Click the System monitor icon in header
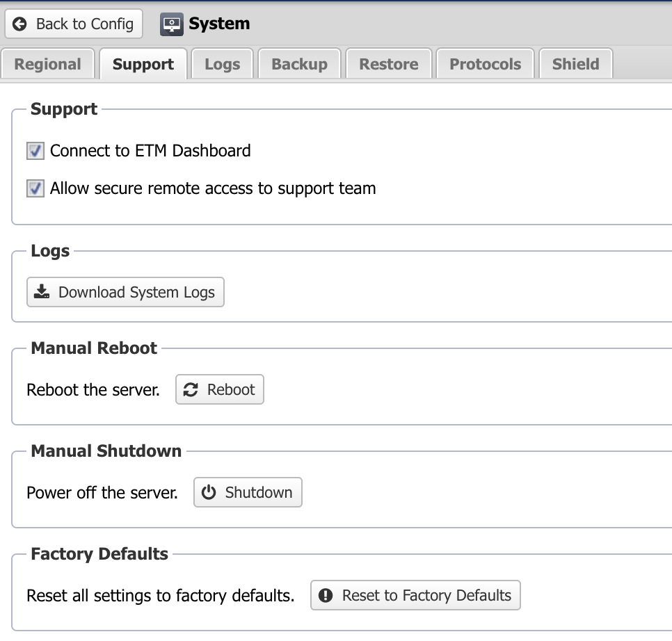The width and height of the screenshot is (672, 641). [x=170, y=24]
